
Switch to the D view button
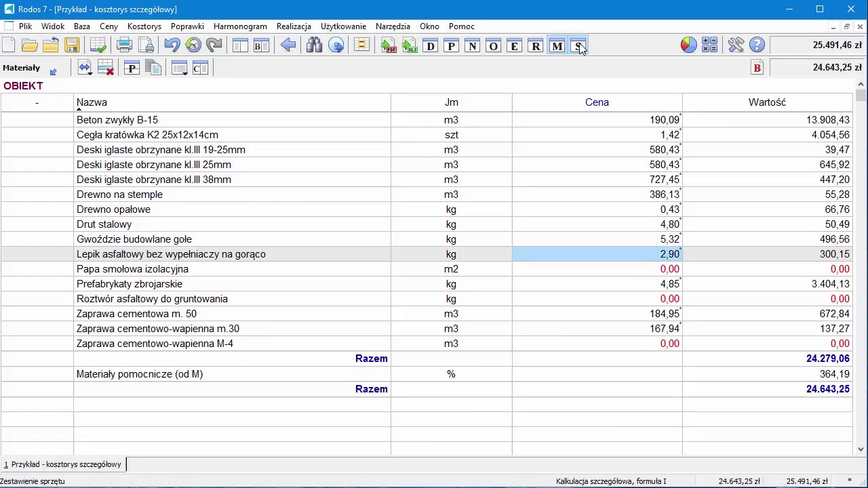coord(431,45)
